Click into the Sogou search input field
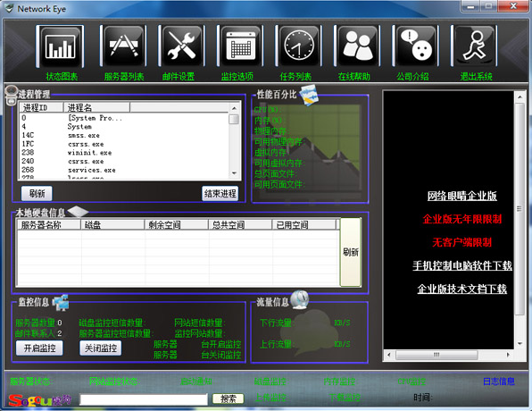The width and height of the screenshot is (532, 411). (x=144, y=399)
